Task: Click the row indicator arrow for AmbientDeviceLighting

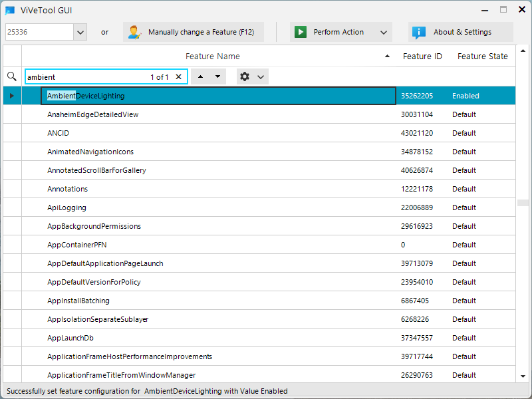Action: point(11,96)
